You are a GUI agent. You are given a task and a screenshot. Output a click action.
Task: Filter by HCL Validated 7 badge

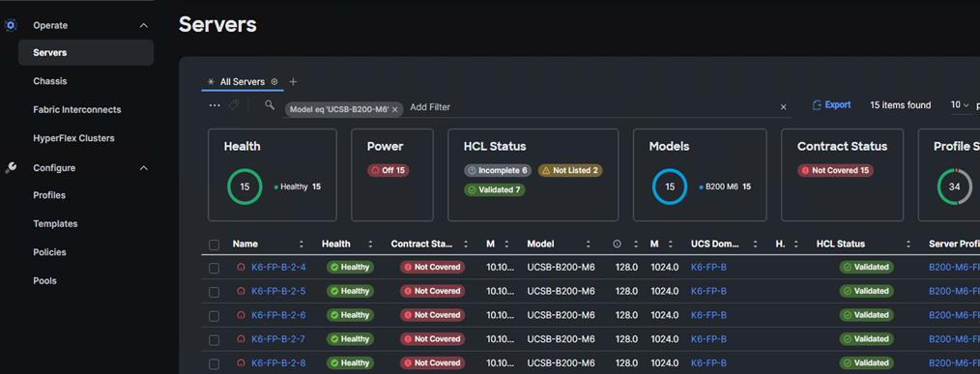coord(495,189)
